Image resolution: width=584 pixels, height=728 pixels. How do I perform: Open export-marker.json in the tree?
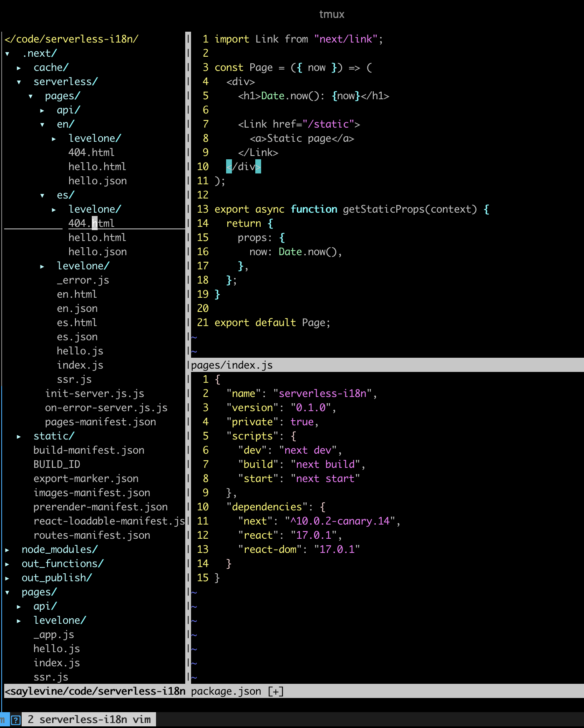point(86,479)
